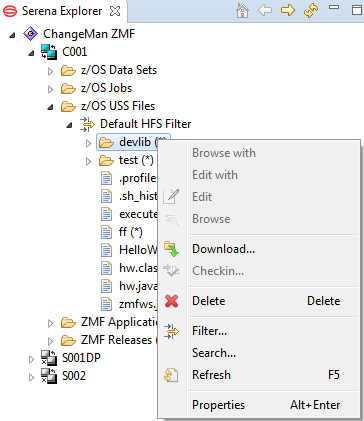Expand the devlib folder

[x=88, y=143]
